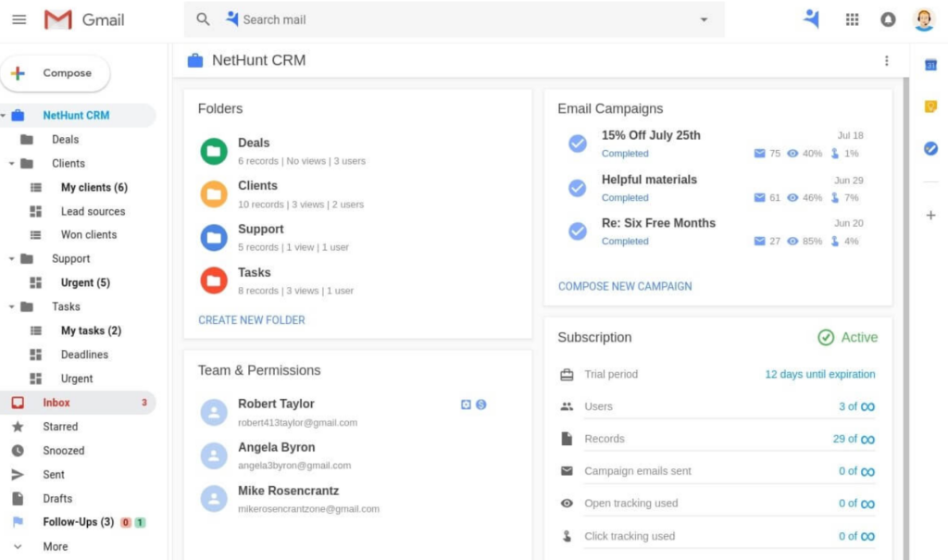948x560 pixels.
Task: Click checkmark for Re: Six Free Months
Action: [x=578, y=231]
